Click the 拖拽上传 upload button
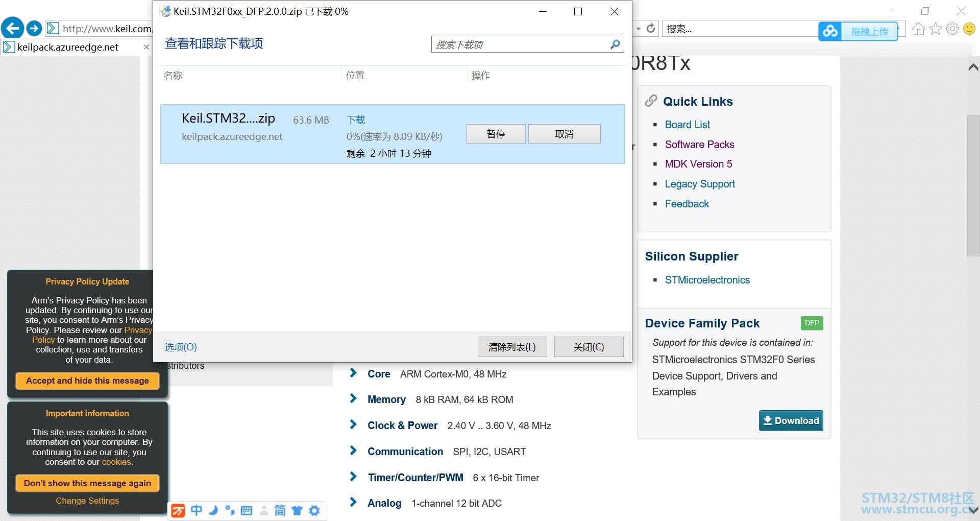The width and height of the screenshot is (980, 521). pos(869,31)
